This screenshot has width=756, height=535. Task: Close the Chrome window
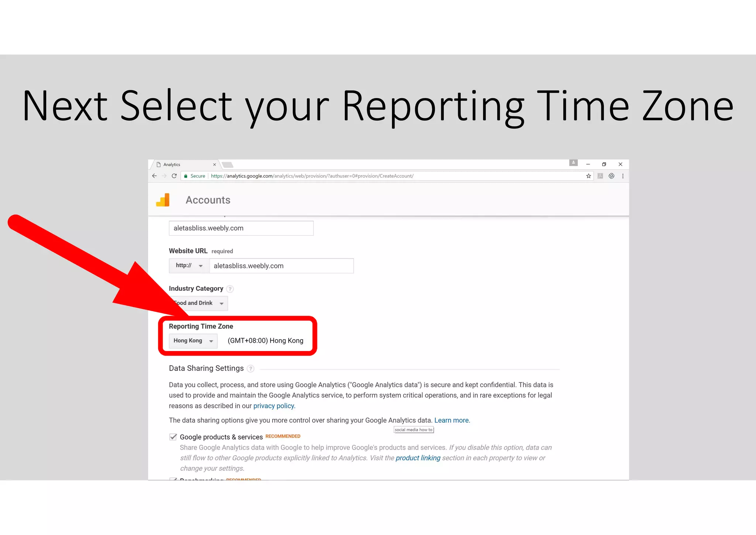pyautogui.click(x=621, y=164)
